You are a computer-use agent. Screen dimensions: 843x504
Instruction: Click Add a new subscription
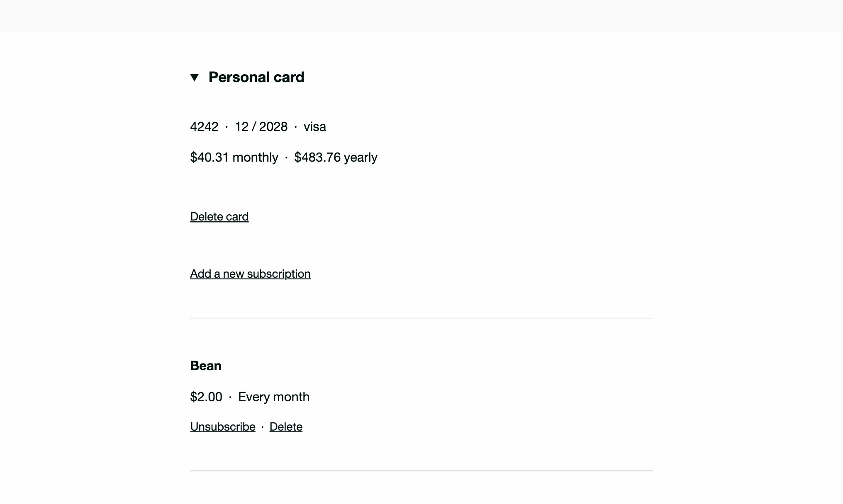250,274
